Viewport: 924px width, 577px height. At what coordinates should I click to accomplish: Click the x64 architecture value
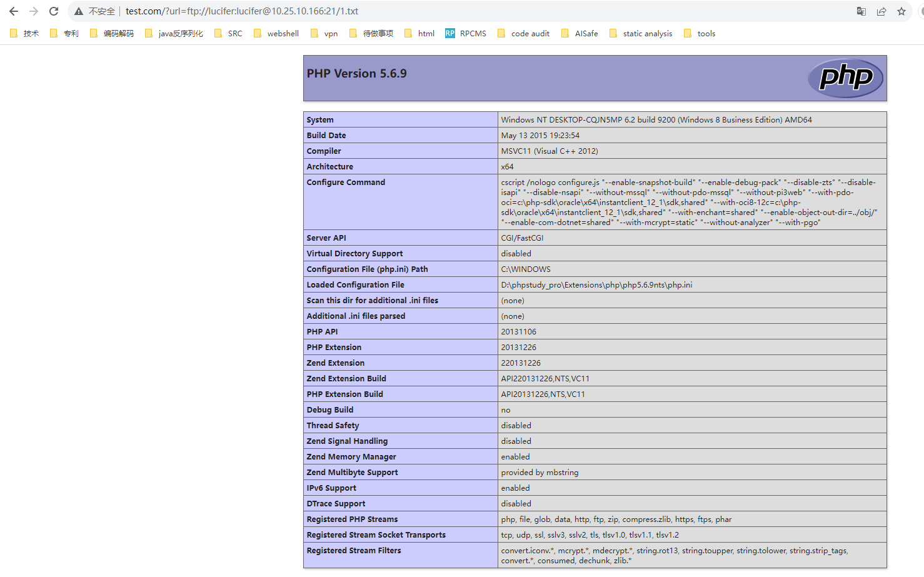tap(507, 167)
